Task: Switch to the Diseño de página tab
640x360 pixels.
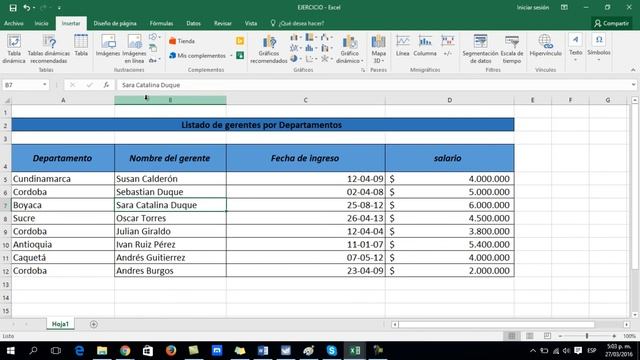Action: 115,24
